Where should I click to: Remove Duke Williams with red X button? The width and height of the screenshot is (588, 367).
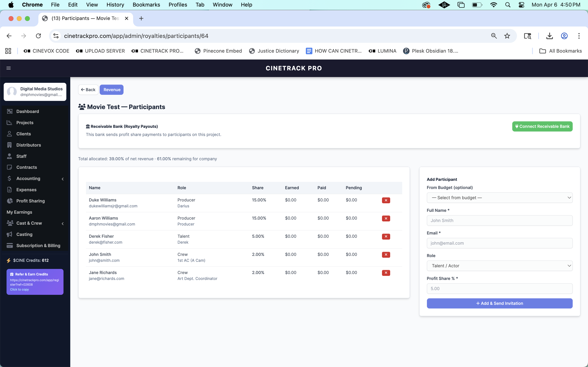pos(386,200)
